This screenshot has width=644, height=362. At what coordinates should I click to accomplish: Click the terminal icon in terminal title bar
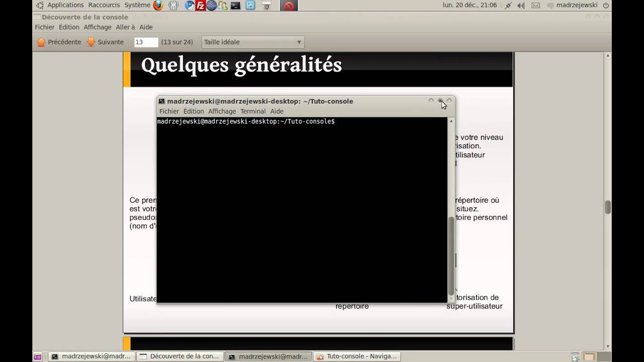tap(162, 101)
